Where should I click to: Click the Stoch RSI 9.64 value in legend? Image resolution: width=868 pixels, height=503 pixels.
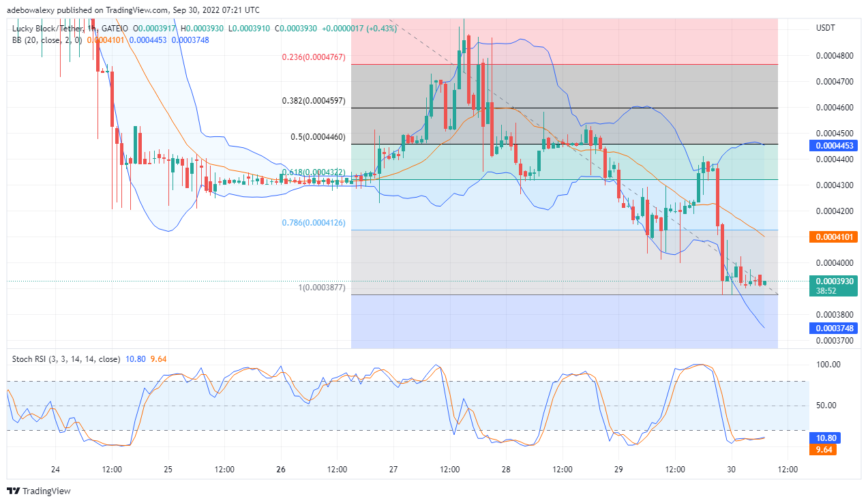(x=158, y=359)
